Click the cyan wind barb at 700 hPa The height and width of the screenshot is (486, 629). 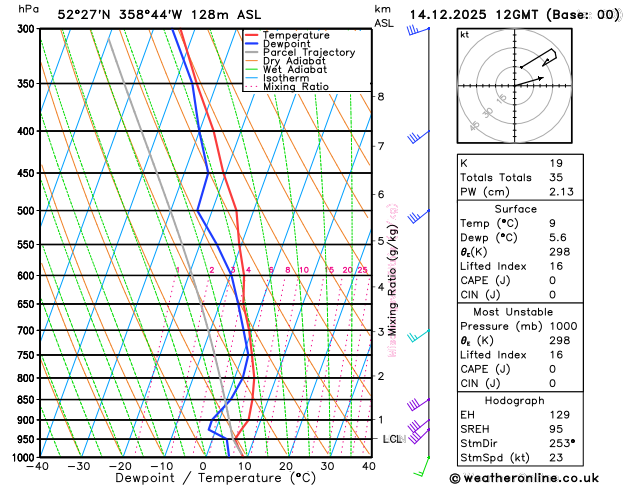coord(418,335)
